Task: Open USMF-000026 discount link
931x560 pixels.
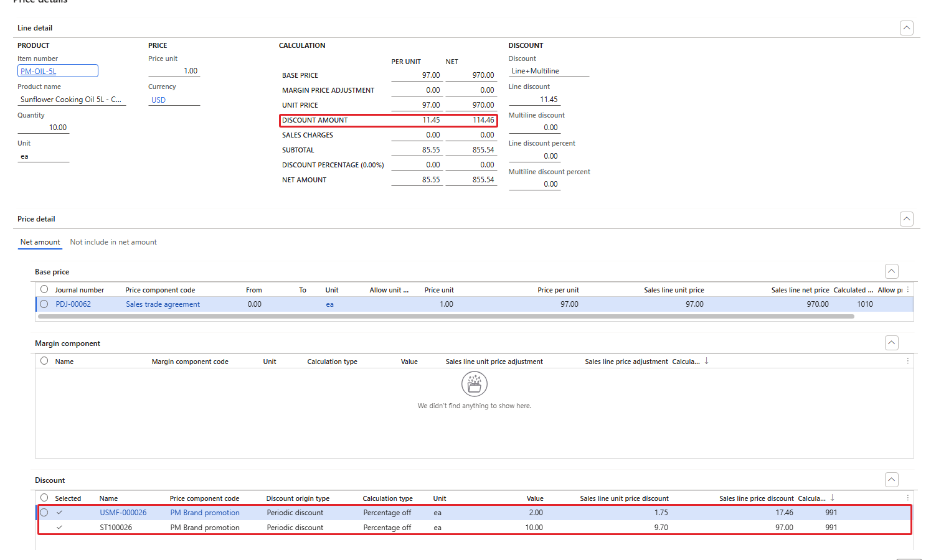Action: pyautogui.click(x=123, y=513)
